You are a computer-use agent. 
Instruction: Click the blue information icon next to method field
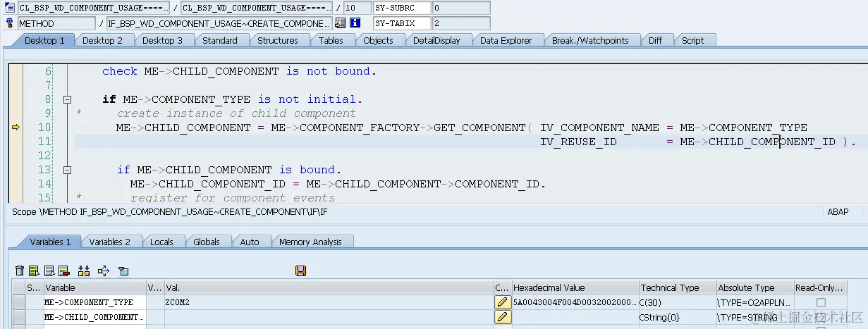(x=355, y=23)
